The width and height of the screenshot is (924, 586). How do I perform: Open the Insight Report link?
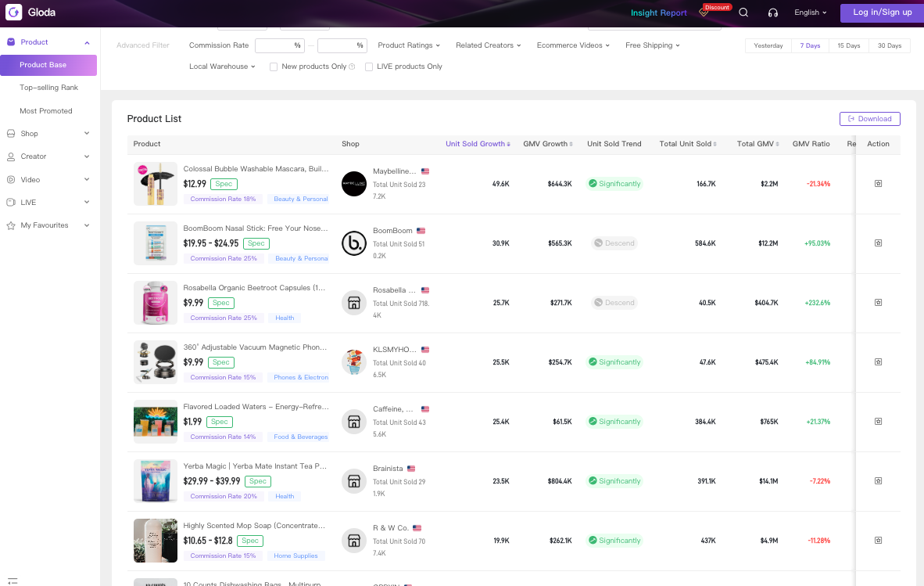click(x=658, y=13)
